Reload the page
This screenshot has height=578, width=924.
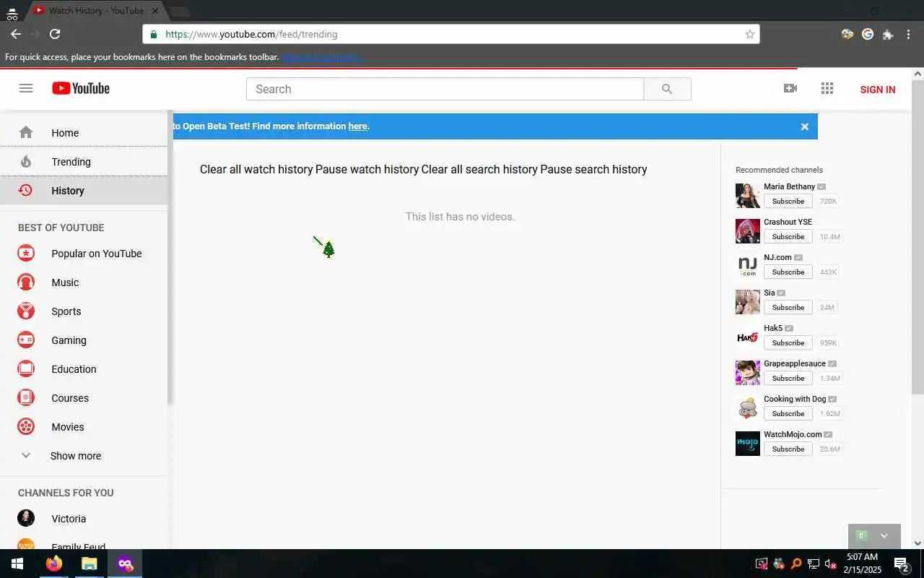(x=55, y=34)
